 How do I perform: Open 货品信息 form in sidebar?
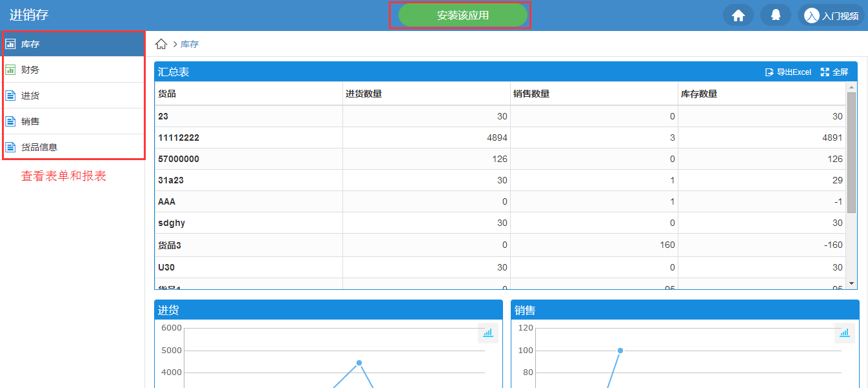[39, 147]
